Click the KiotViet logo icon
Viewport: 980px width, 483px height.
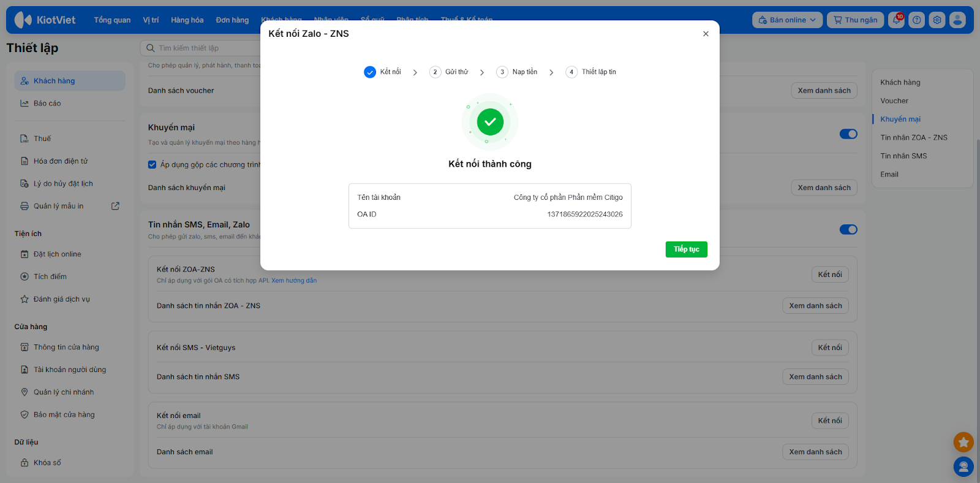tap(23, 20)
